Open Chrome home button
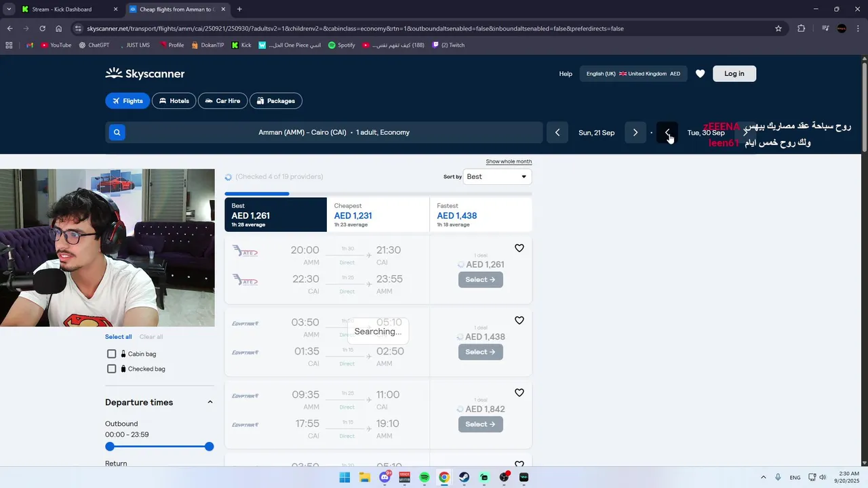 click(x=59, y=28)
